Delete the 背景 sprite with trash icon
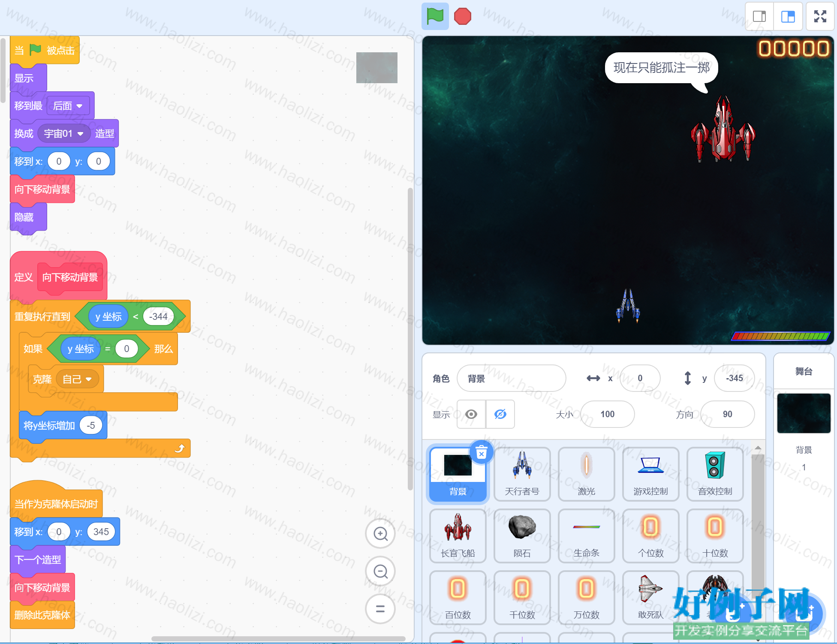 coord(482,452)
